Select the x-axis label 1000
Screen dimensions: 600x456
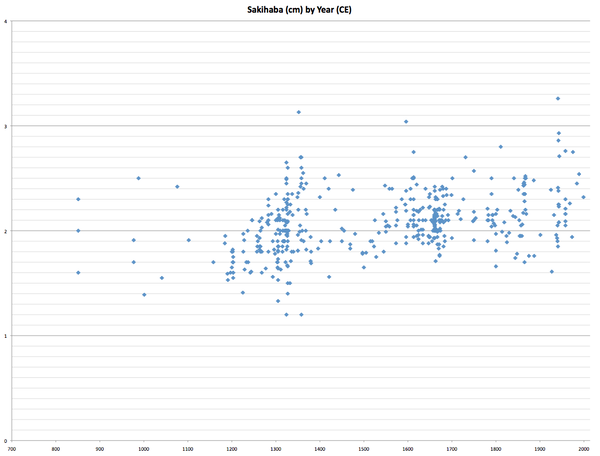tap(144, 450)
